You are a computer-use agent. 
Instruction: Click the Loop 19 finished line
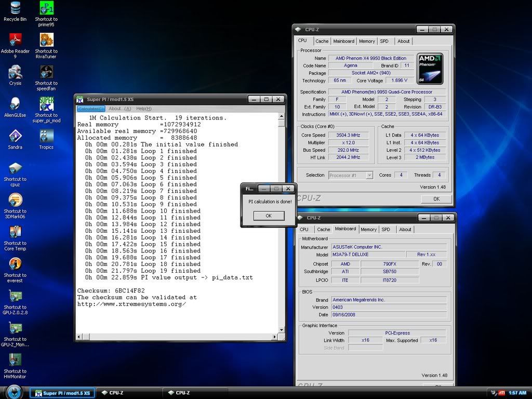coord(143,271)
